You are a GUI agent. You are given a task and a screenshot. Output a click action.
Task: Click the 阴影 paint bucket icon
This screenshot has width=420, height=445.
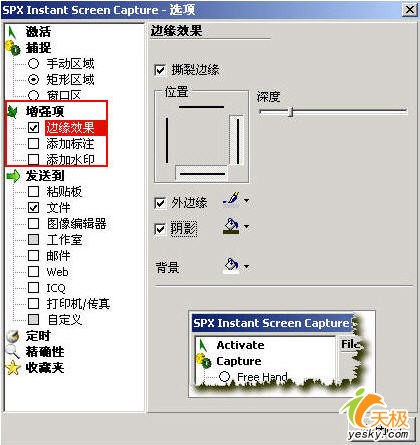click(231, 227)
